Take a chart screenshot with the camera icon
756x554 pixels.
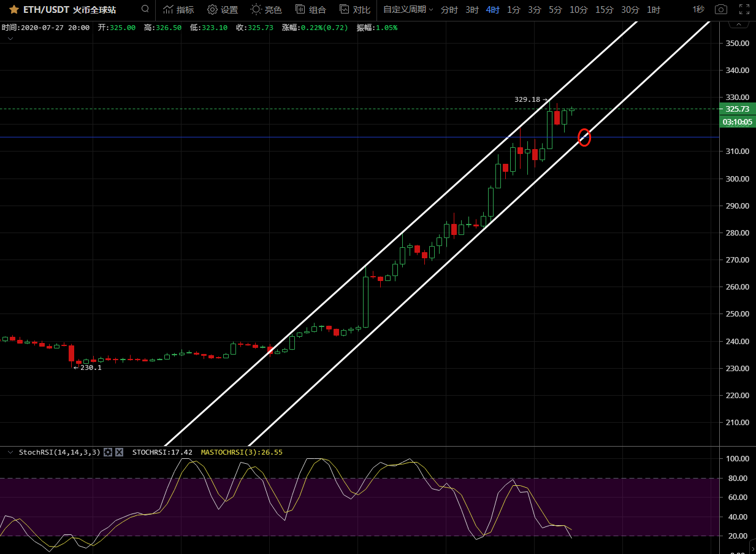click(x=721, y=10)
